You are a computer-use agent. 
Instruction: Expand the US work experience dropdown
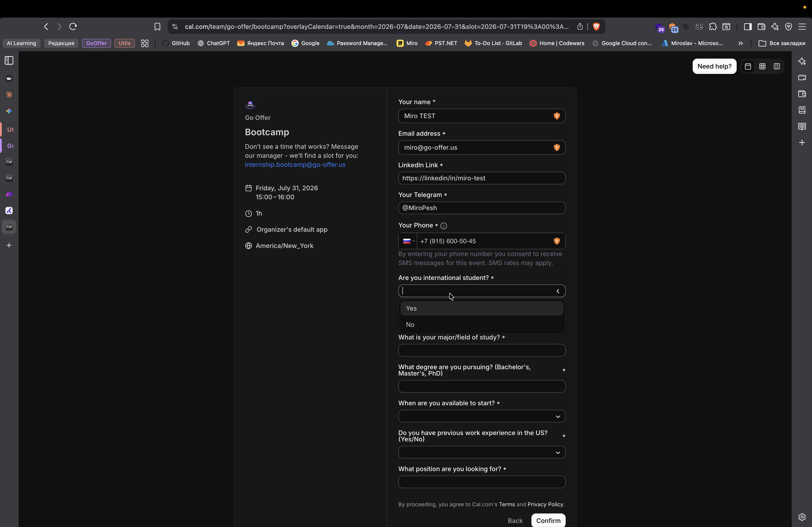click(481, 452)
